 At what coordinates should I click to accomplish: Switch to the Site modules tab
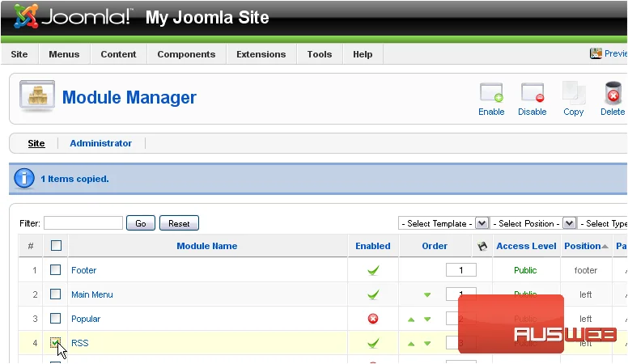pos(36,143)
